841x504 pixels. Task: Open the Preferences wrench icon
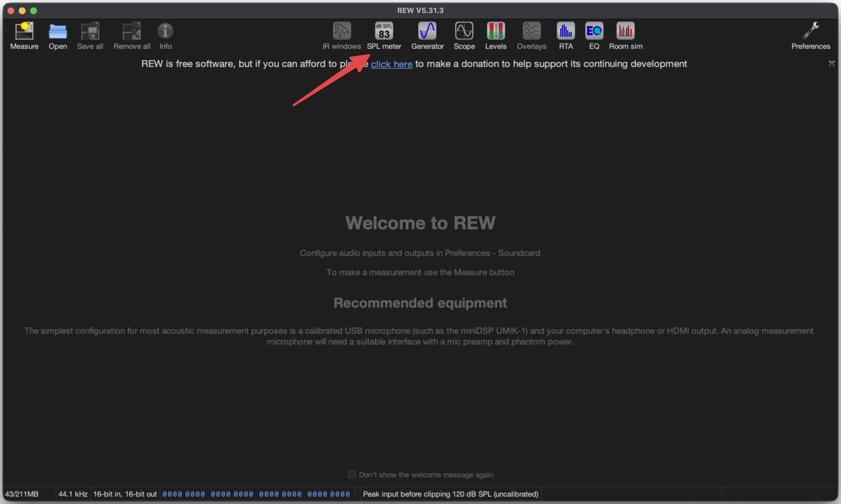pyautogui.click(x=810, y=36)
